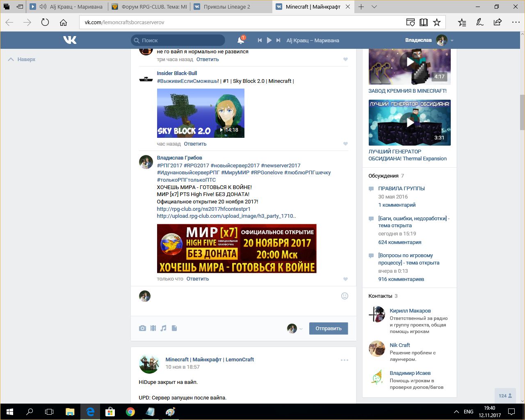Open VK notifications bell

coord(241,40)
